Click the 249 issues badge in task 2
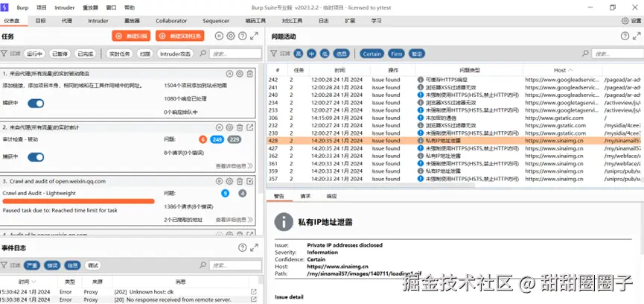 tap(217, 139)
